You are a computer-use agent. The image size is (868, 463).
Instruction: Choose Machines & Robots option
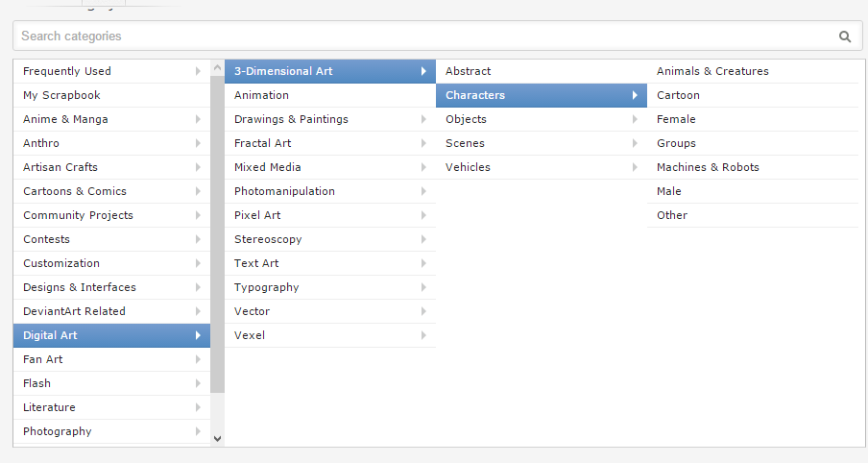tap(708, 167)
